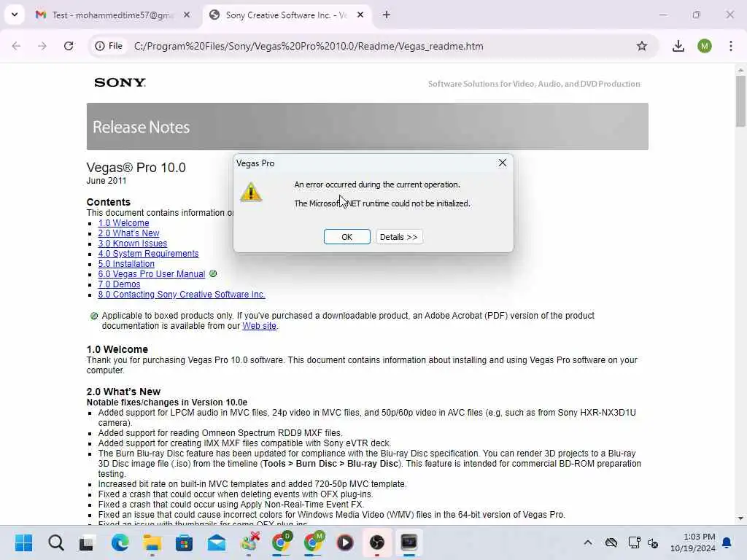Open File Explorer from the taskbar
Screen dimensions: 747x560
(152, 542)
